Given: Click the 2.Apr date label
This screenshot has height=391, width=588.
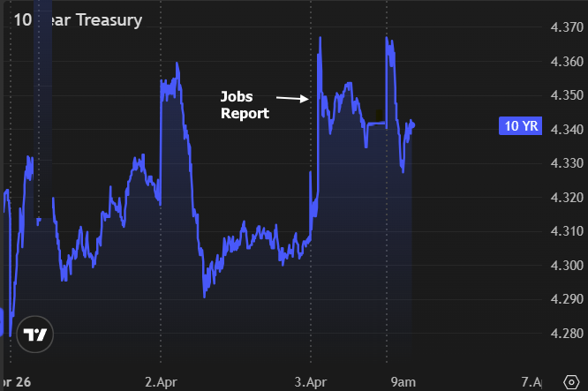Looking at the screenshot, I should click(160, 381).
